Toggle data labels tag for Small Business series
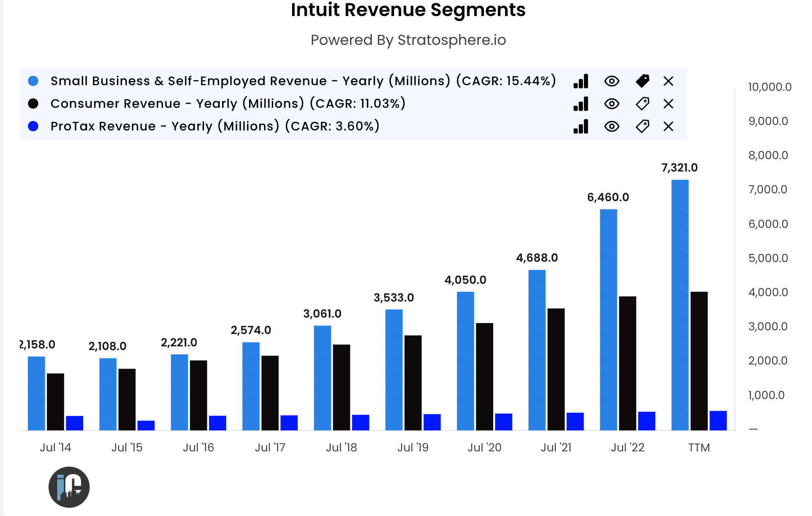812x516 pixels. (x=642, y=81)
